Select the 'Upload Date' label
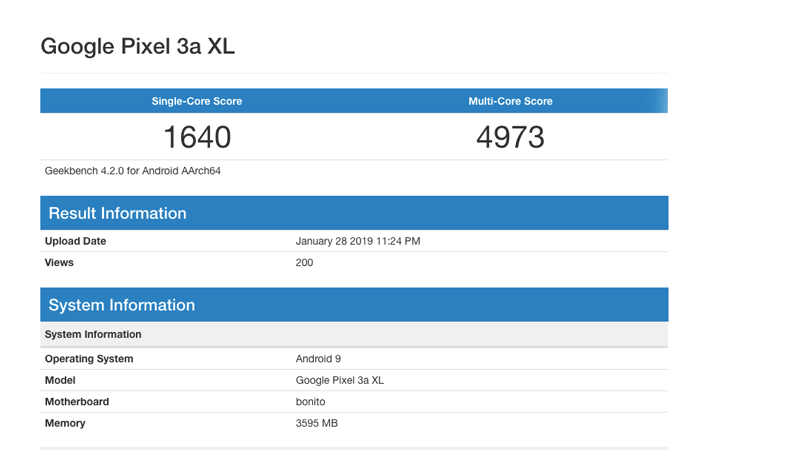The height and width of the screenshot is (450, 800). [76, 241]
